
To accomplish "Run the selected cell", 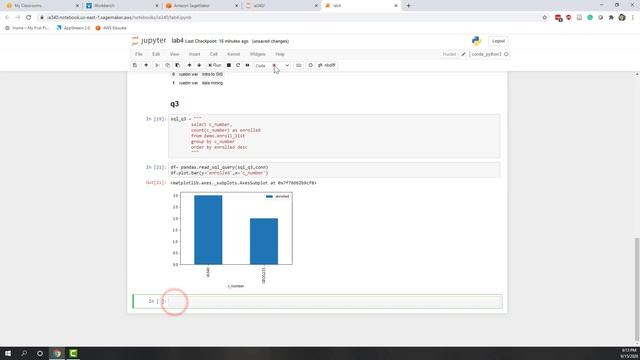I will (x=215, y=65).
